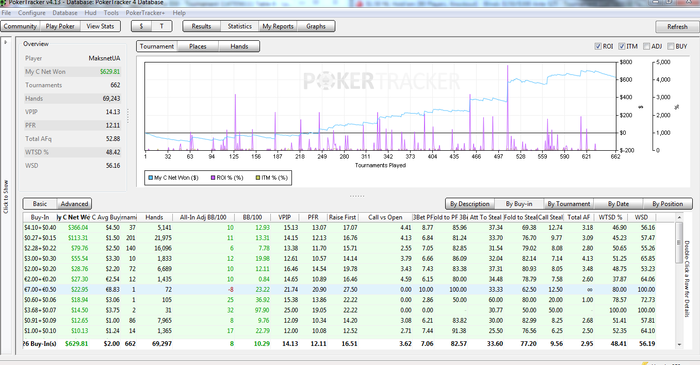Group report By Date

618,204
